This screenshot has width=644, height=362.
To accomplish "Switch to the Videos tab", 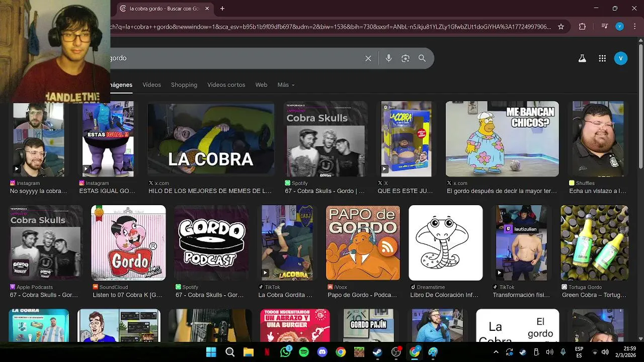I will (151, 85).
